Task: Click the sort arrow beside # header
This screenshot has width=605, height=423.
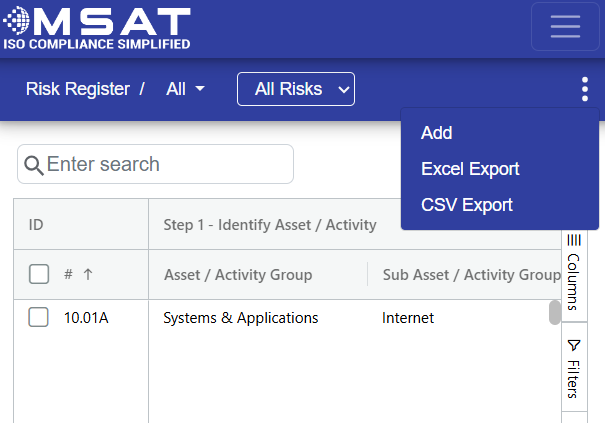Action: click(x=88, y=275)
